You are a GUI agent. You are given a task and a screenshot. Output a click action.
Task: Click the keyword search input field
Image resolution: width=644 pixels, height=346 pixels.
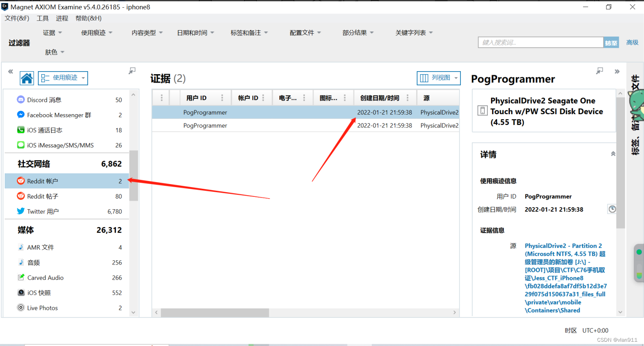541,43
